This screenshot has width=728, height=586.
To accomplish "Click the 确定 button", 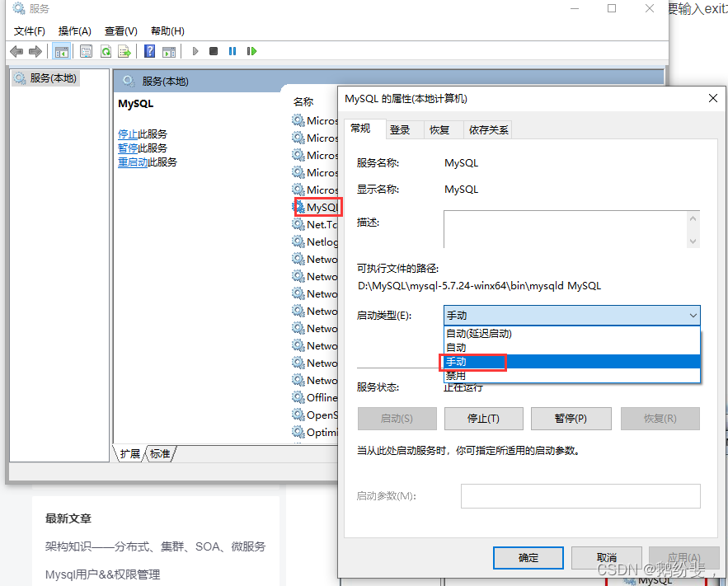I will click(528, 558).
